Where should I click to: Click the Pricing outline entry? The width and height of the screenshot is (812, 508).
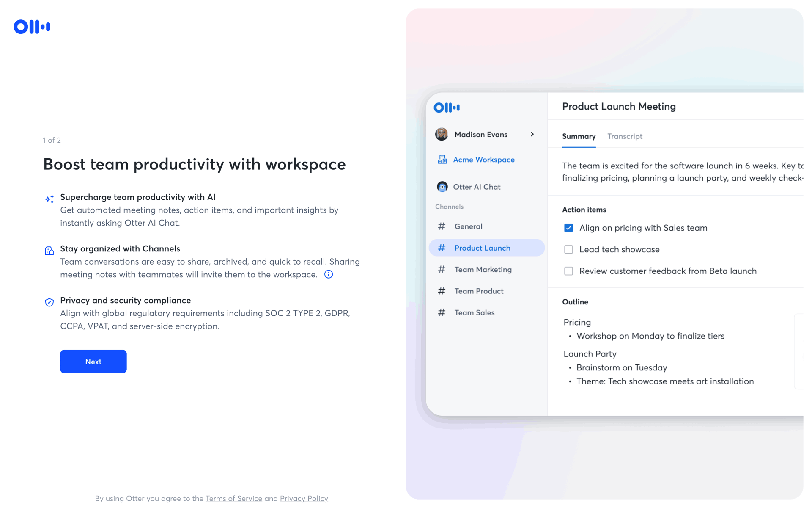[x=577, y=323]
